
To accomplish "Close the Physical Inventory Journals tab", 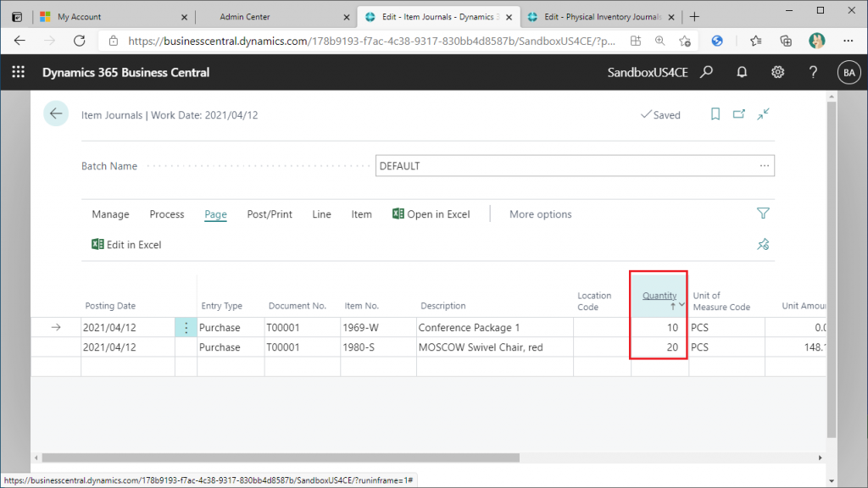I will [671, 17].
